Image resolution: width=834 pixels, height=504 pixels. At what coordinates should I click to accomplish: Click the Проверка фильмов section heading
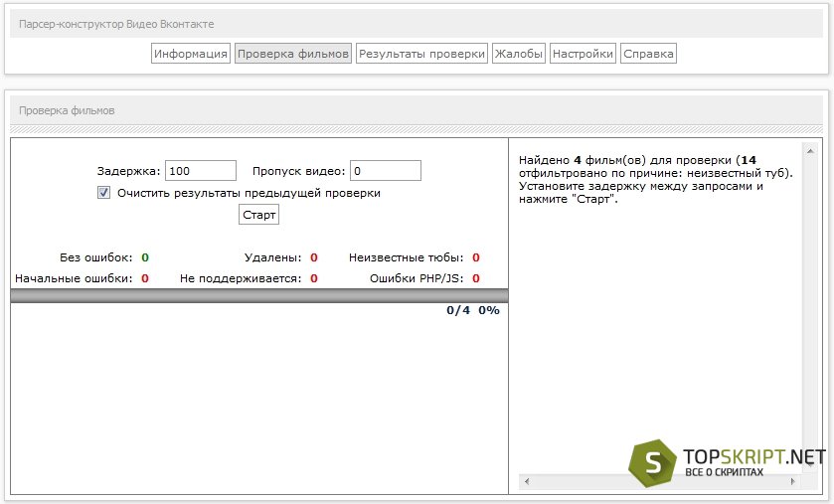pos(67,110)
